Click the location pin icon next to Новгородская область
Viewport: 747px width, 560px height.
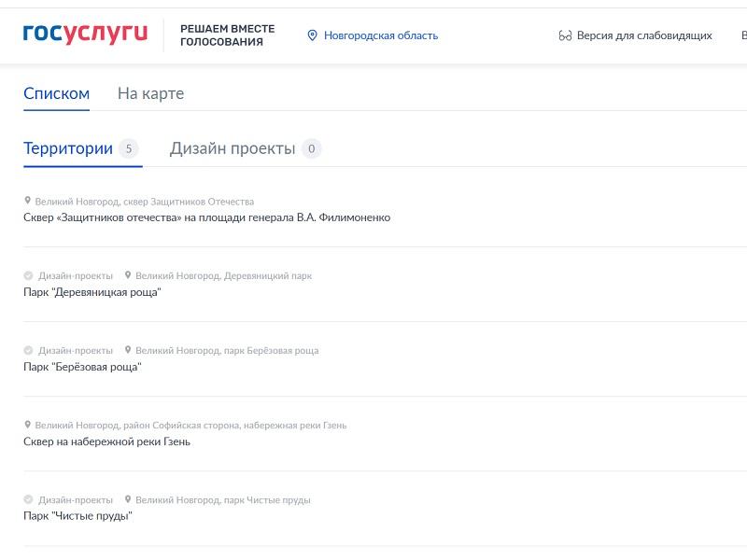coord(312,35)
